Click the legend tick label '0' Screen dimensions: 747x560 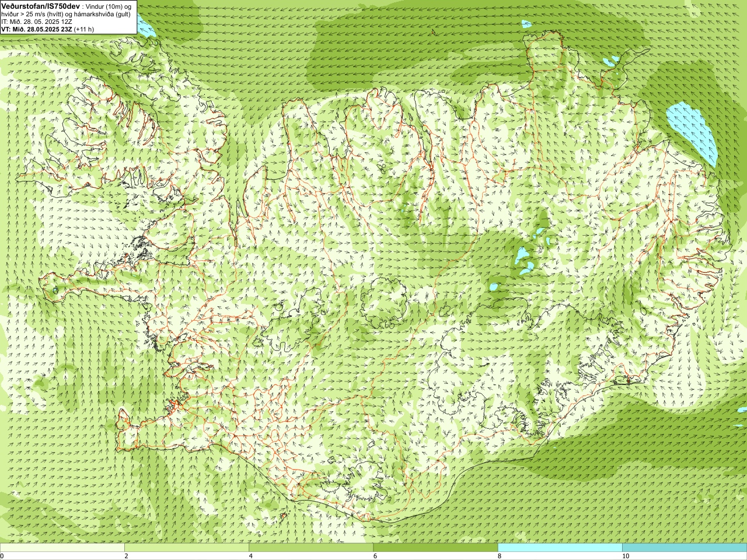click(2, 556)
